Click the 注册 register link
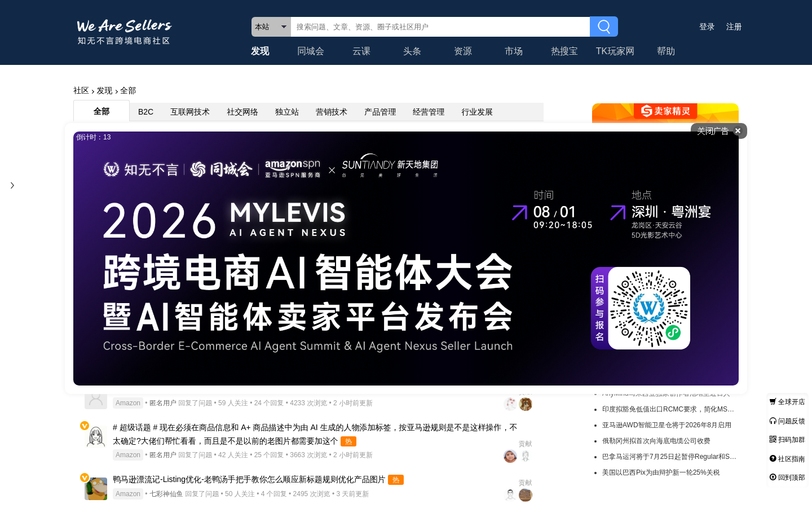The image size is (812, 508). pos(734,27)
